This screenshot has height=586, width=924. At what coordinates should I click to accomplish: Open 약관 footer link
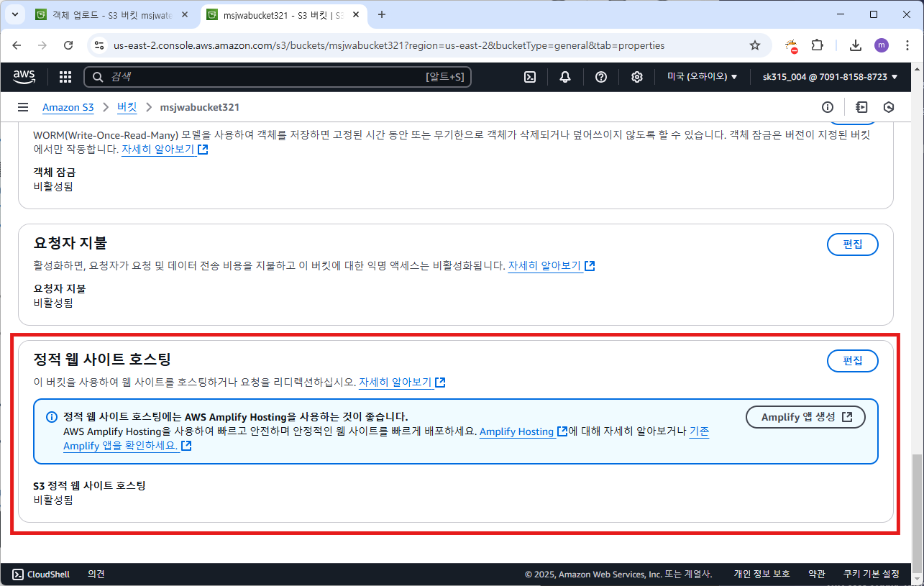pos(816,574)
